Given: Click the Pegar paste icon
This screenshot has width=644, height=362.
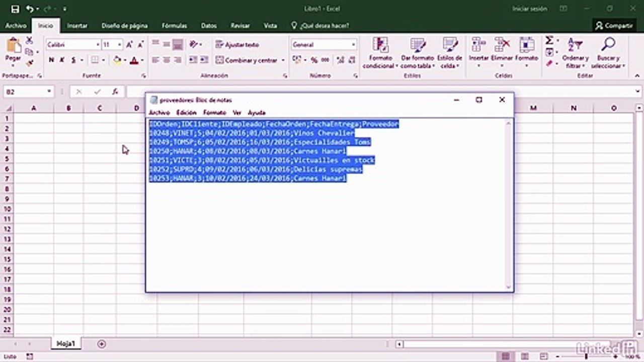Looking at the screenshot, I should click(13, 46).
